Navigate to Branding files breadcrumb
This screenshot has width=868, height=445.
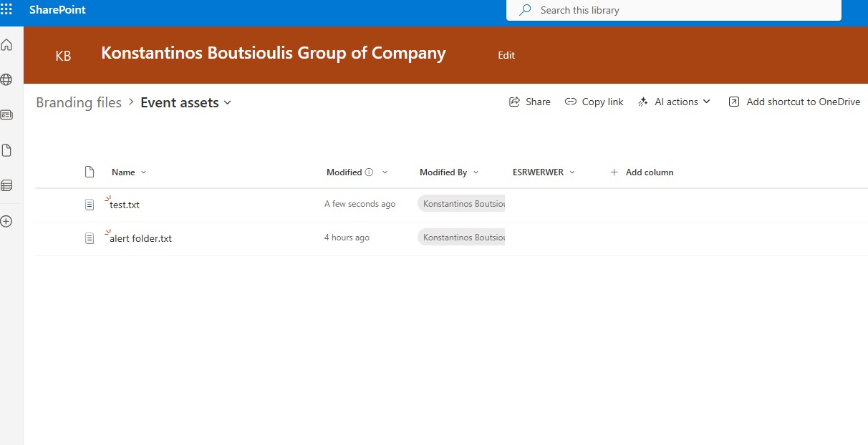coord(79,102)
